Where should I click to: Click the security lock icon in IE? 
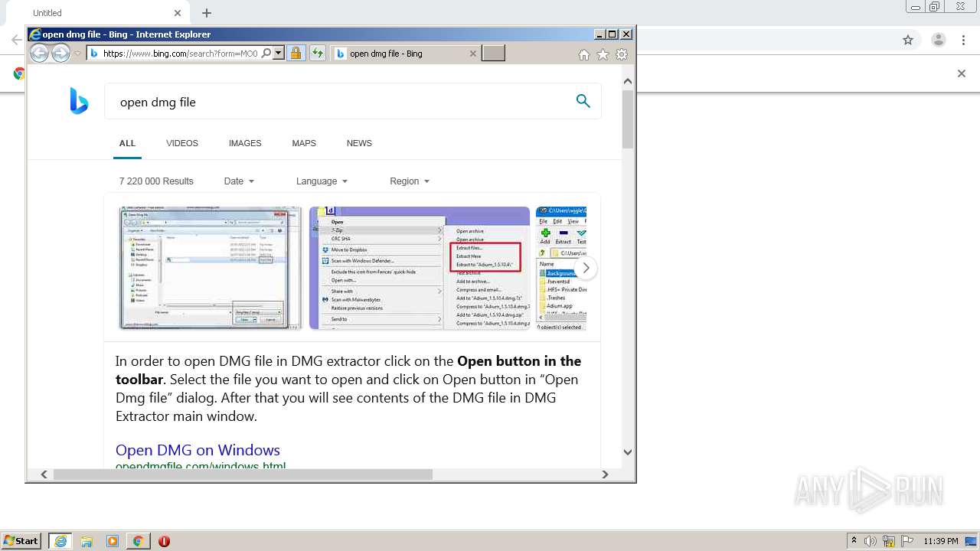click(x=296, y=54)
